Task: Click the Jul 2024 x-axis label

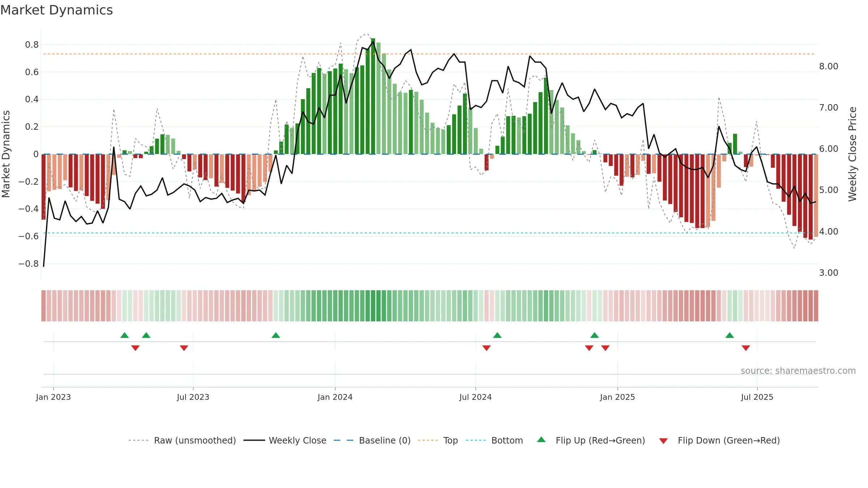Action: tap(476, 397)
